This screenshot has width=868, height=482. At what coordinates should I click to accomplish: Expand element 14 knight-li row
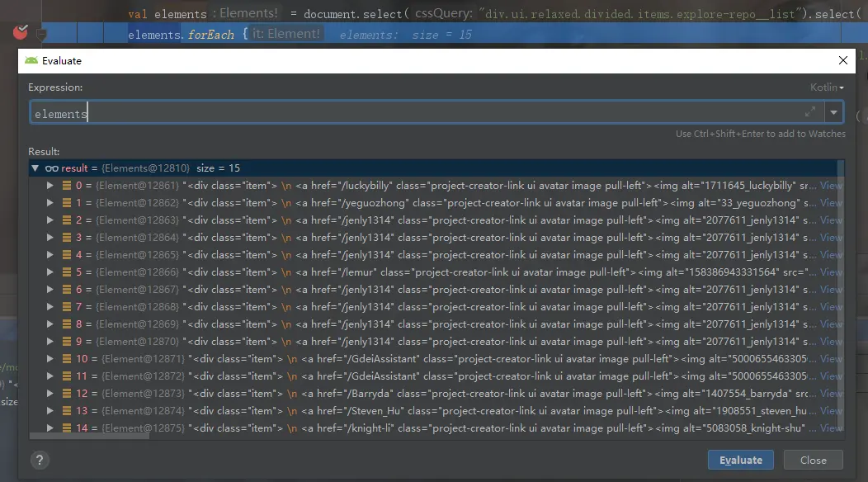[50, 428]
